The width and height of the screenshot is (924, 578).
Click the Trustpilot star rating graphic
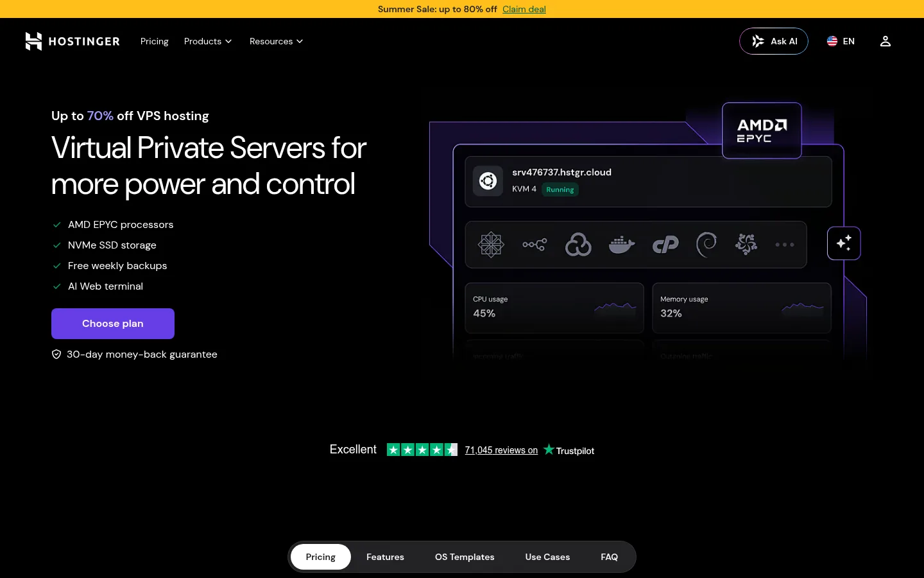point(422,450)
